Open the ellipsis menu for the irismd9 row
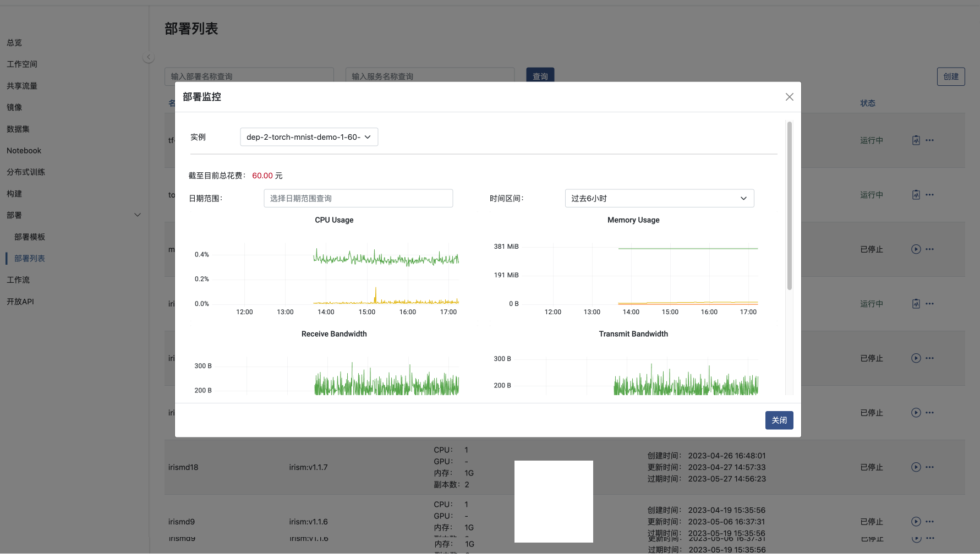Viewport: 980px width, 558px height. tap(929, 522)
